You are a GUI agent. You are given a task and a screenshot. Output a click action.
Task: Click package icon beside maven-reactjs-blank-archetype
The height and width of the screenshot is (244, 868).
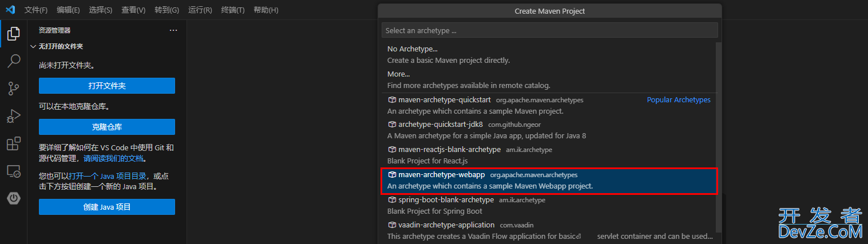tap(392, 149)
